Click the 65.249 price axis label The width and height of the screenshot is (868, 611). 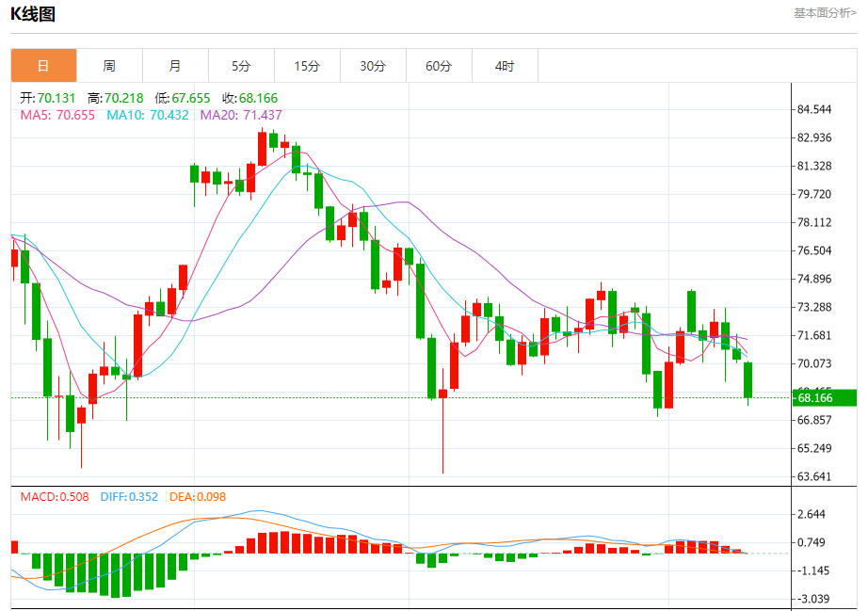point(814,448)
